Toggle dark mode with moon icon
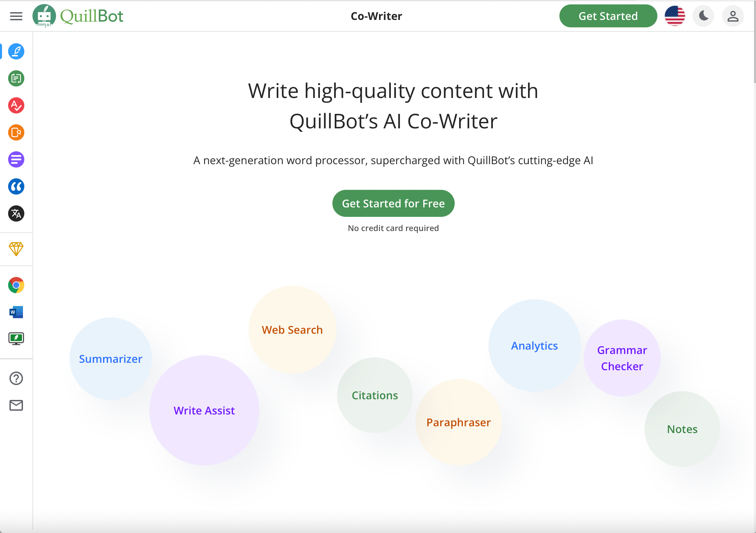Image resolution: width=756 pixels, height=533 pixels. [703, 16]
